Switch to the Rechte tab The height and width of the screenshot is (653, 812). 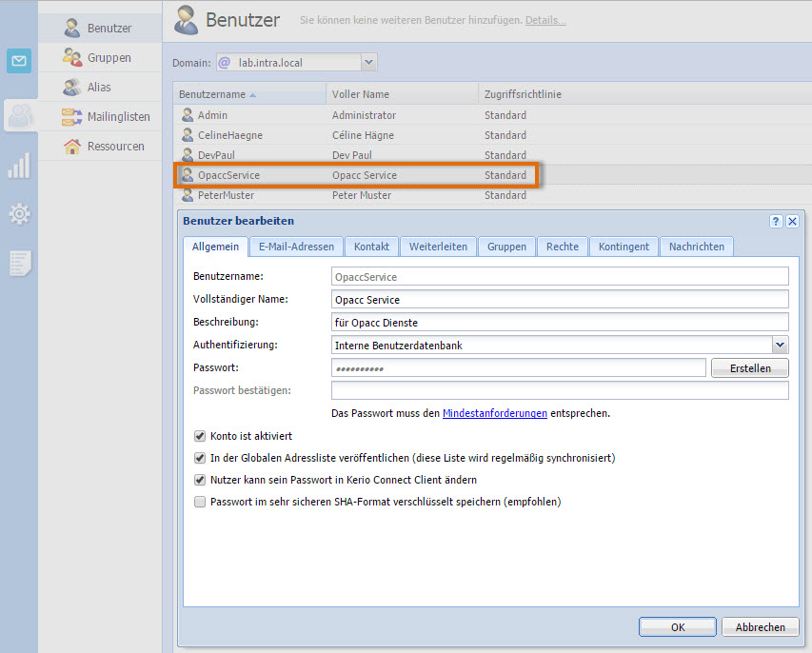tap(563, 247)
